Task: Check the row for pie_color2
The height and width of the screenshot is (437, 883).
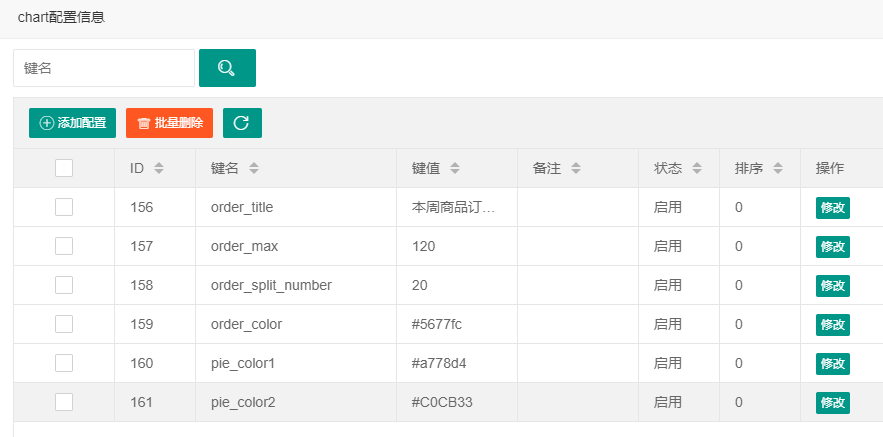Action: pyautogui.click(x=64, y=402)
